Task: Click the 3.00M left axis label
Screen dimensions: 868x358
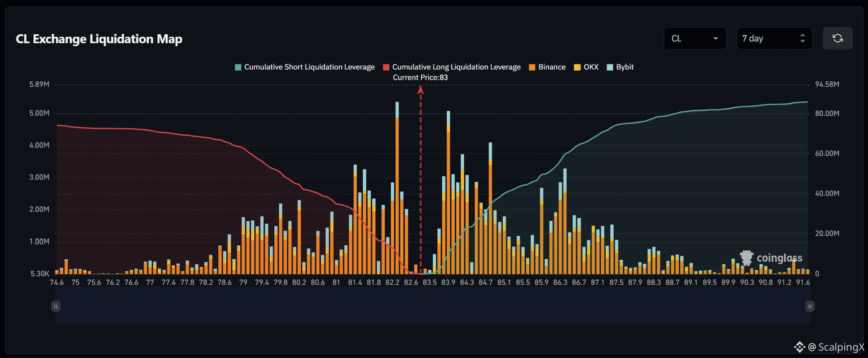Action: (x=39, y=177)
